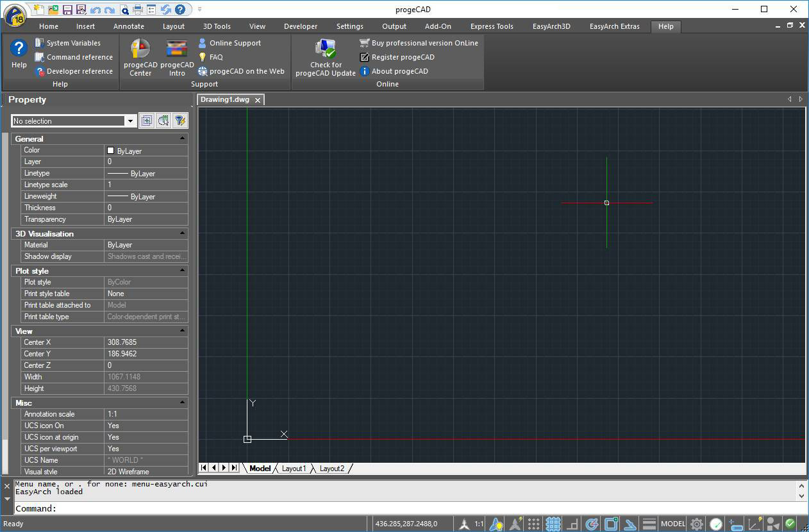Close the Drawing1.dwg tab
The height and width of the screenshot is (532, 809).
click(258, 100)
